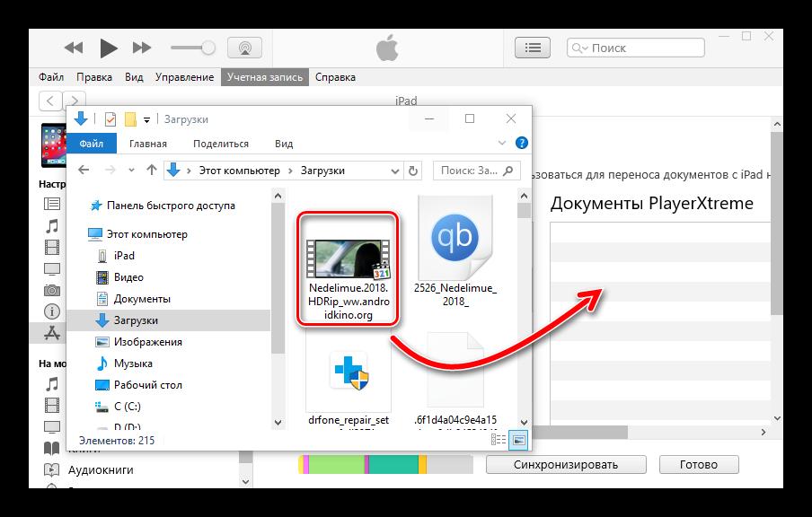Select iPad in the navigation tree
The height and width of the screenshot is (517, 812).
pos(124,256)
